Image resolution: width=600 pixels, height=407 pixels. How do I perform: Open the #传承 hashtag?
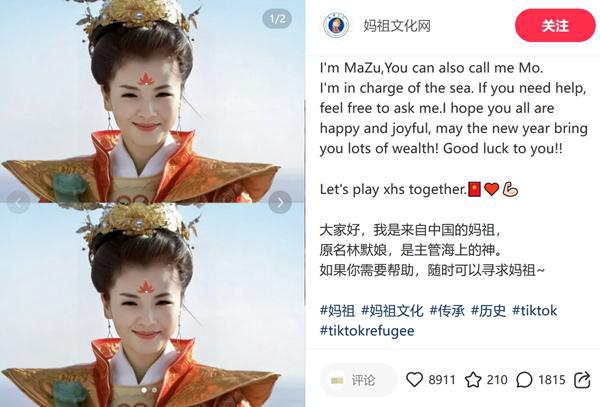point(447,310)
